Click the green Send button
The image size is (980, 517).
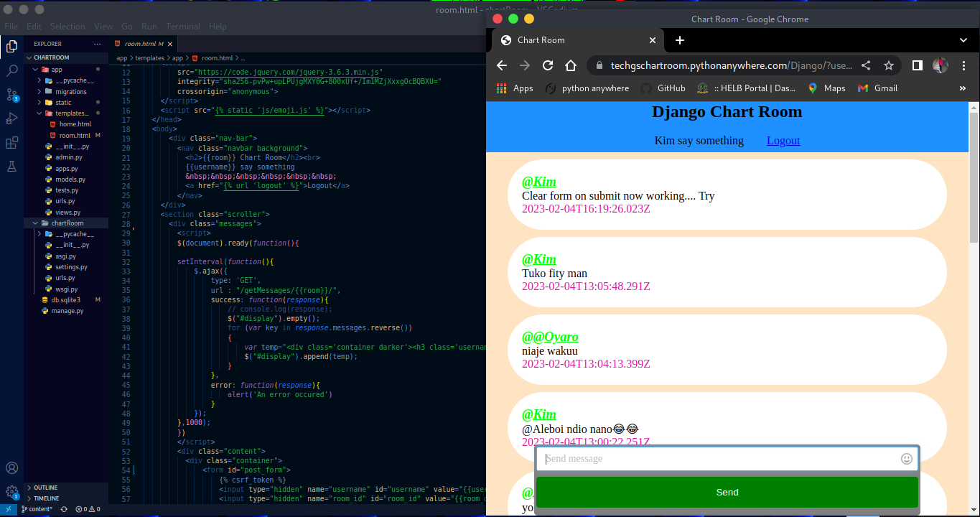(x=727, y=492)
